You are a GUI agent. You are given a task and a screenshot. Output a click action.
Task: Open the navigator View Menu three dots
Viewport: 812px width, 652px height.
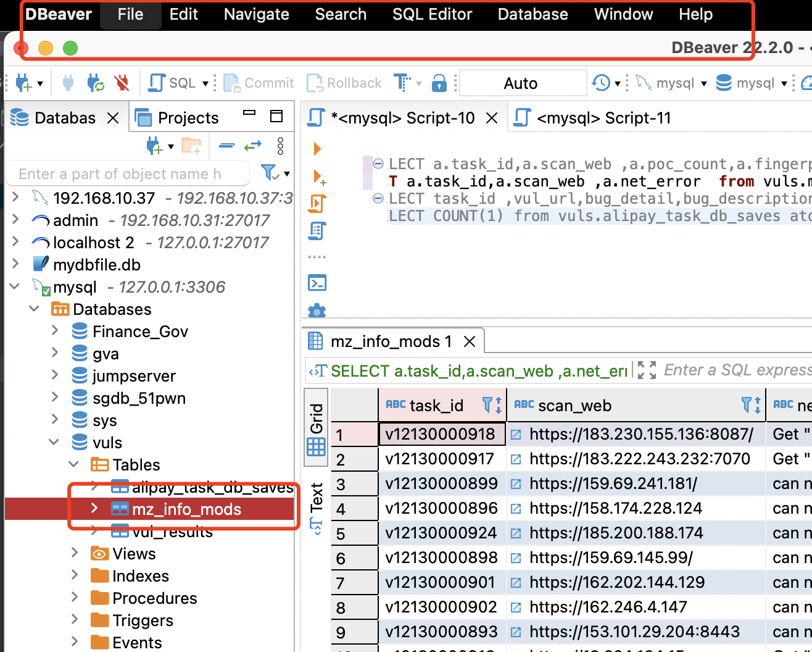(281, 146)
